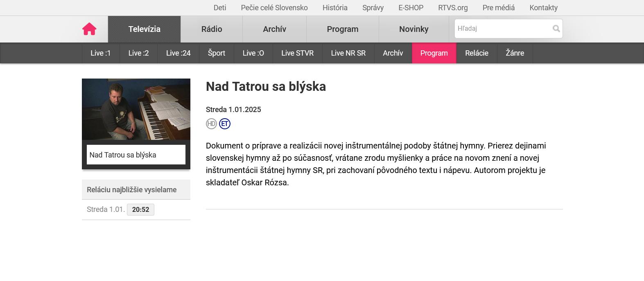Viewport: 644px width, 281px height.
Task: Click the HD badge icon
Action: pos(211,124)
